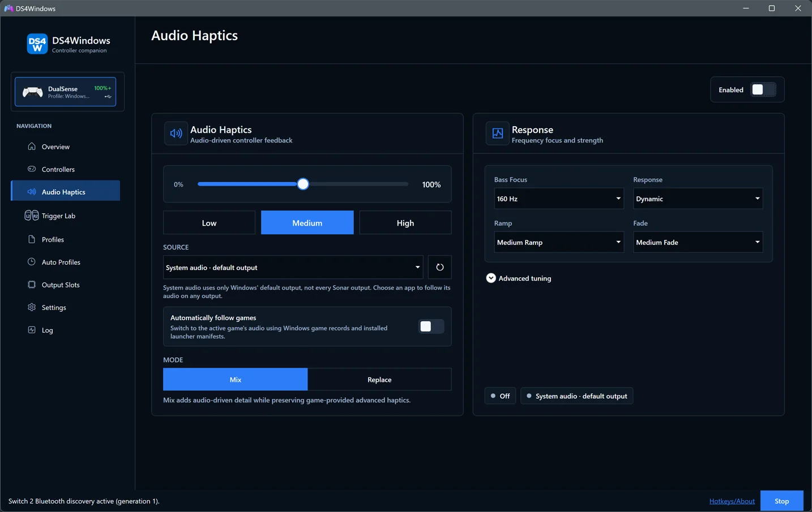Select the Replace mode
The width and height of the screenshot is (812, 512).
click(x=379, y=380)
